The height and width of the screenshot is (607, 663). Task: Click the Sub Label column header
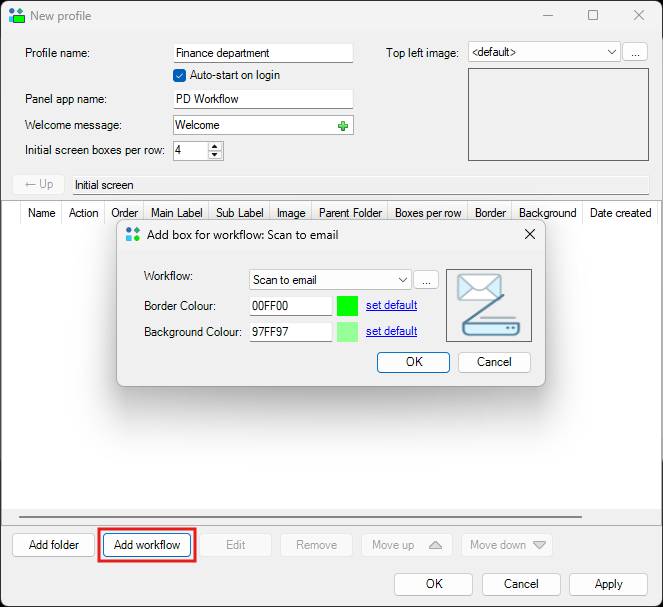click(240, 213)
